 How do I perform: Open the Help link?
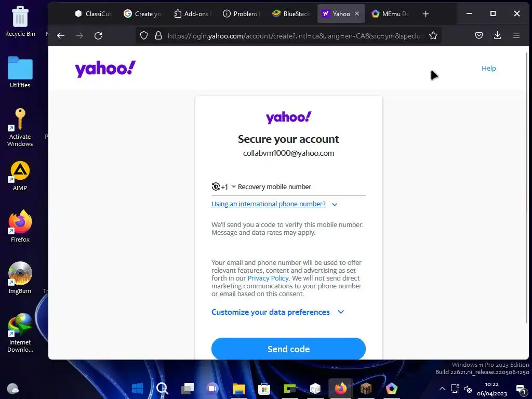488,68
